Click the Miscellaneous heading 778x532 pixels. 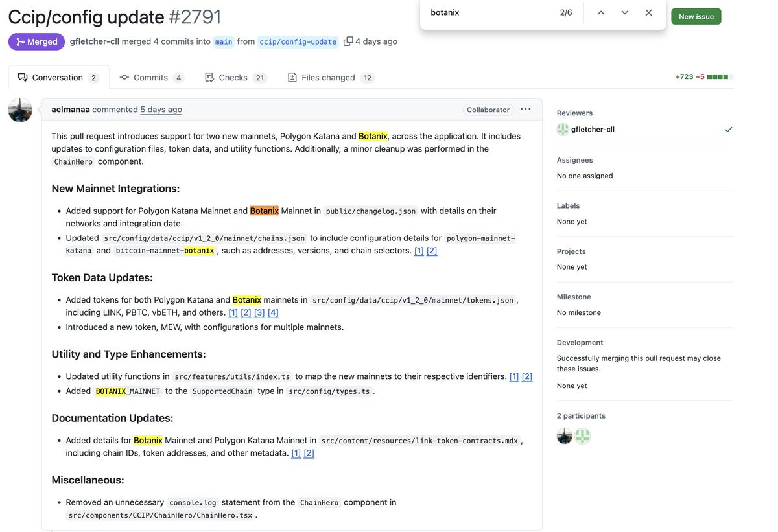click(88, 480)
